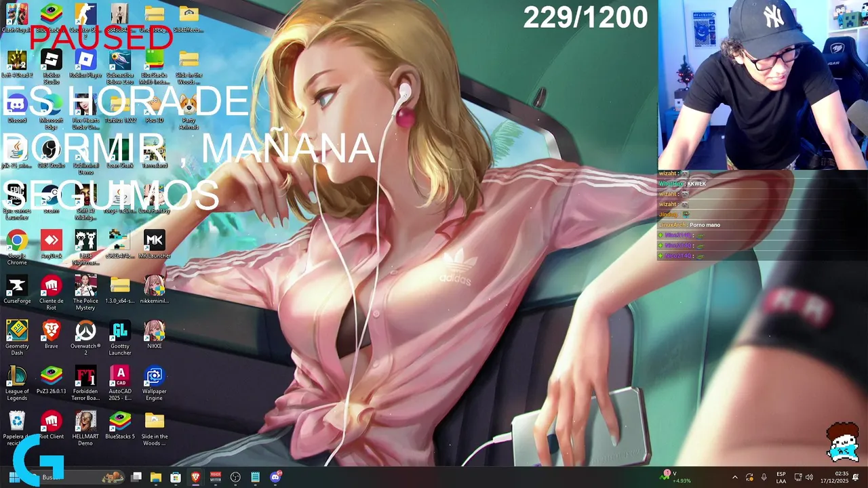Launch Roblox Player from the desktop
The image size is (868, 488).
tap(85, 64)
